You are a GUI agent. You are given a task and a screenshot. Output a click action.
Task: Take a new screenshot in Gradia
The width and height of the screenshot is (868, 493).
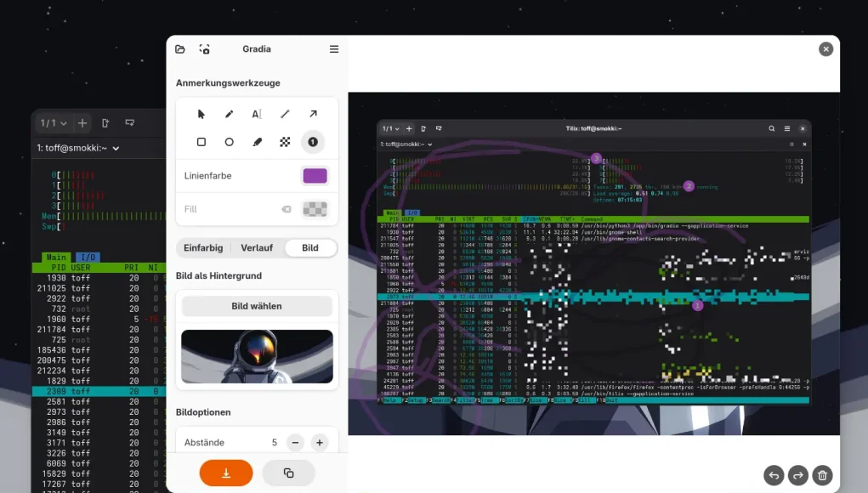point(204,49)
